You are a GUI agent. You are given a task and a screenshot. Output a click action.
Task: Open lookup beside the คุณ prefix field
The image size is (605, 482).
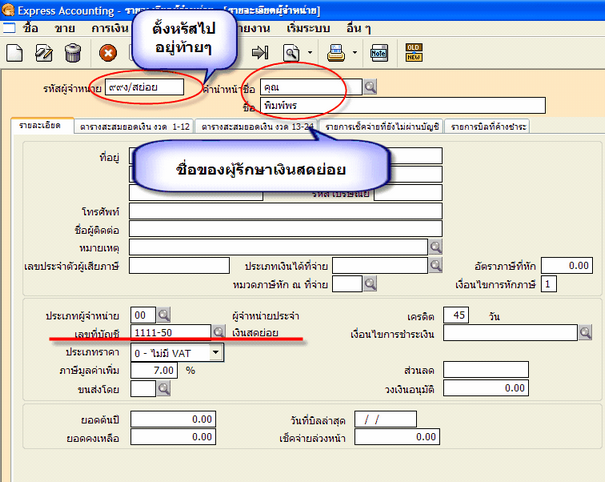[369, 87]
